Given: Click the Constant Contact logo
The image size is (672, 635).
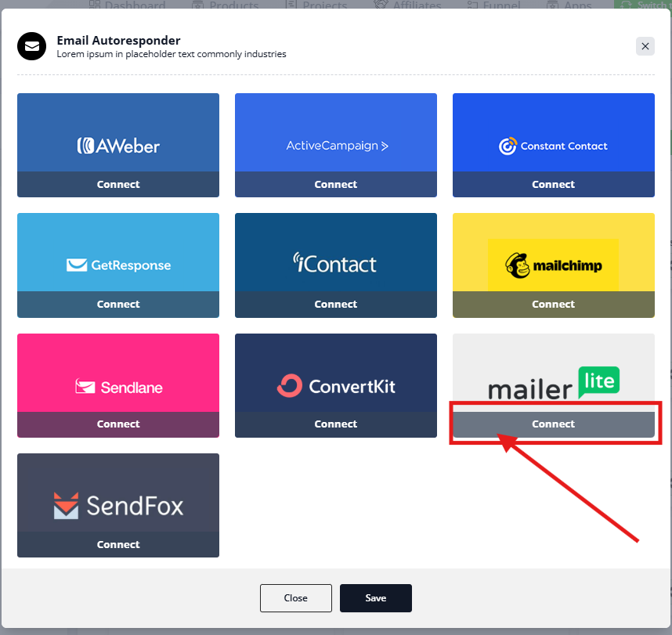Looking at the screenshot, I should tap(553, 146).
